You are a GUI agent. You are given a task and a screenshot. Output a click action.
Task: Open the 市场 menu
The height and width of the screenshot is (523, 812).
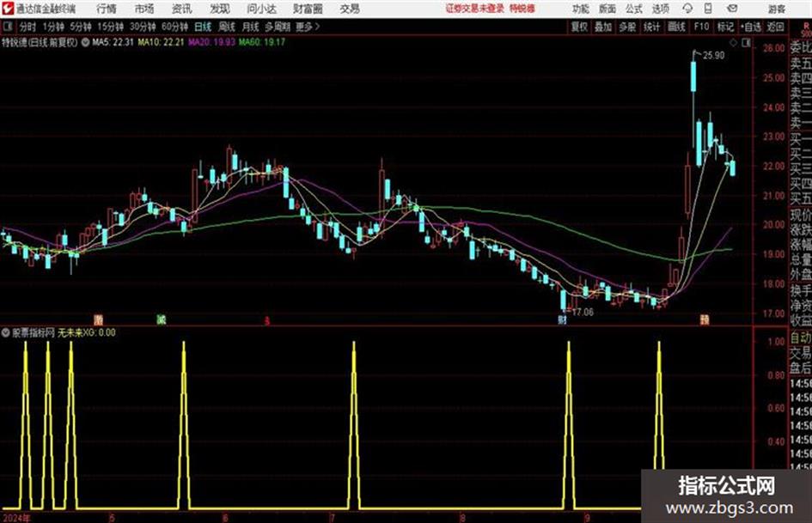click(x=144, y=9)
